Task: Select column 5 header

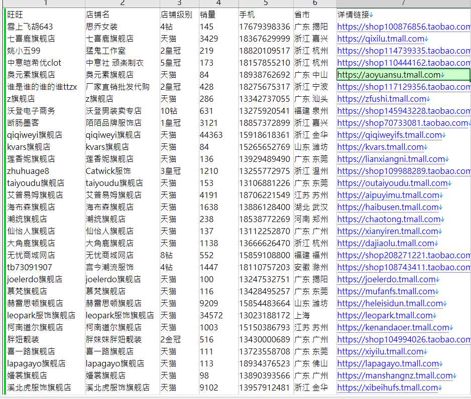Action: [266, 3]
